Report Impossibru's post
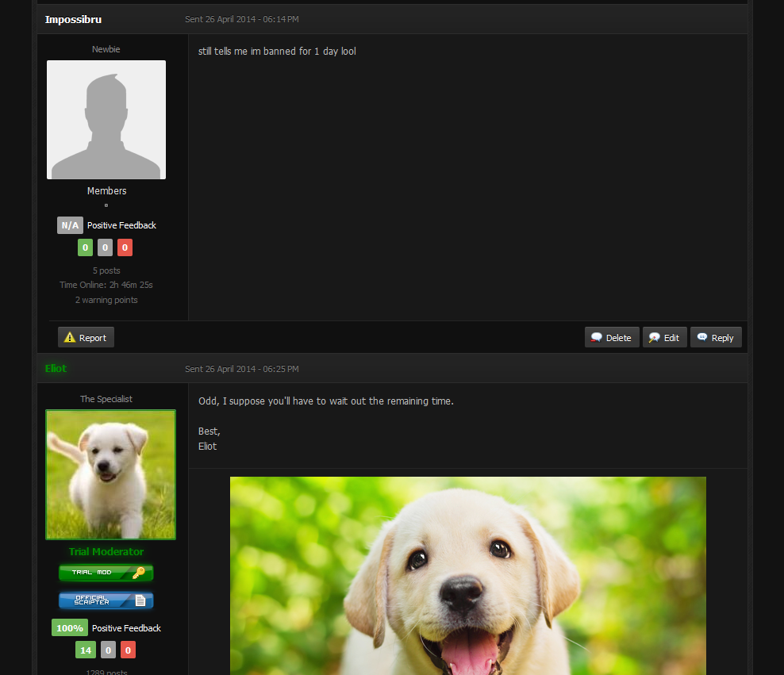 (x=86, y=337)
